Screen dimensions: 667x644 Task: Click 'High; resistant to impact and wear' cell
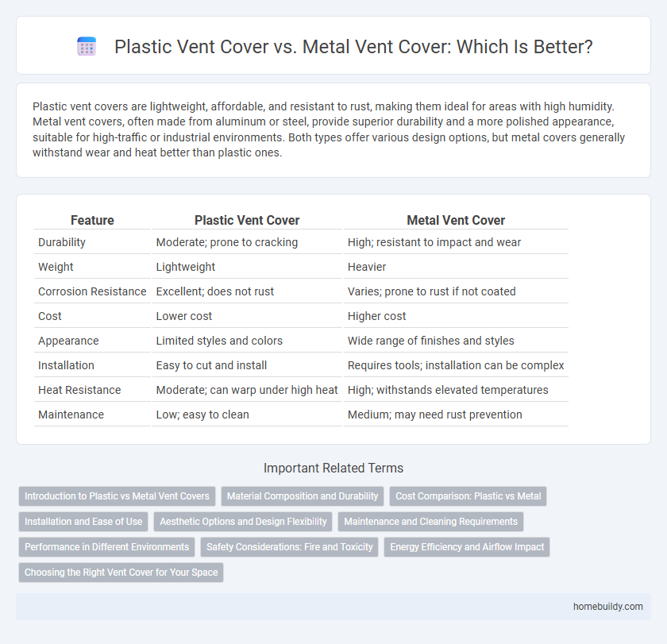[x=434, y=242]
